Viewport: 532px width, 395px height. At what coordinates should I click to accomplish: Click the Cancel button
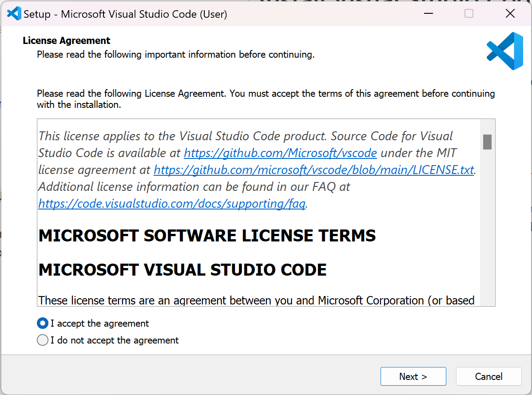[488, 376]
